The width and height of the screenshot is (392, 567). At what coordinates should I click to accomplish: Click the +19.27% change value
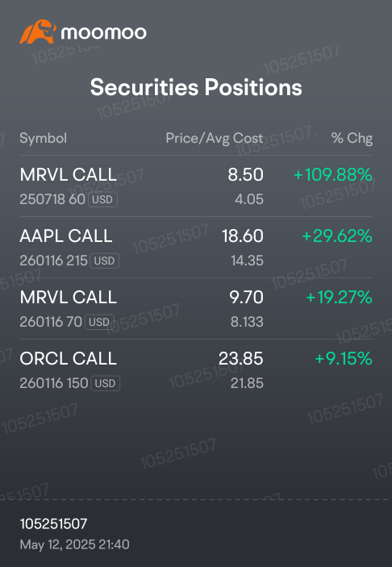340,298
